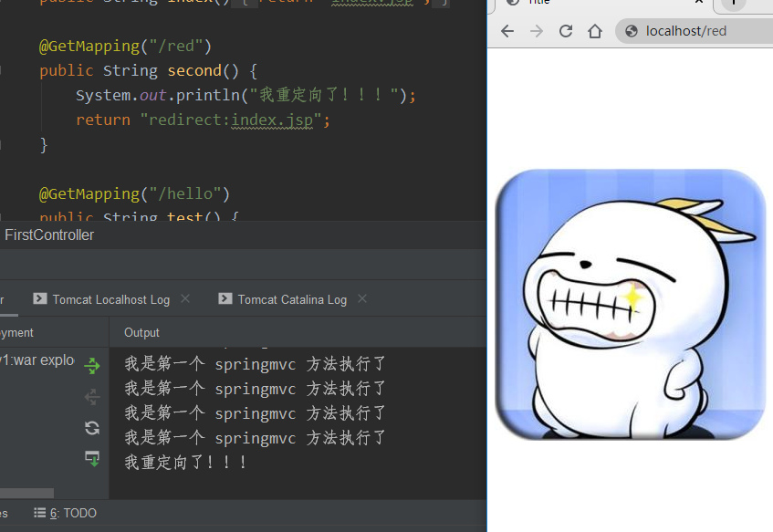Select the war exploded deployment entry
This screenshot has width=773, height=532.
37,360
